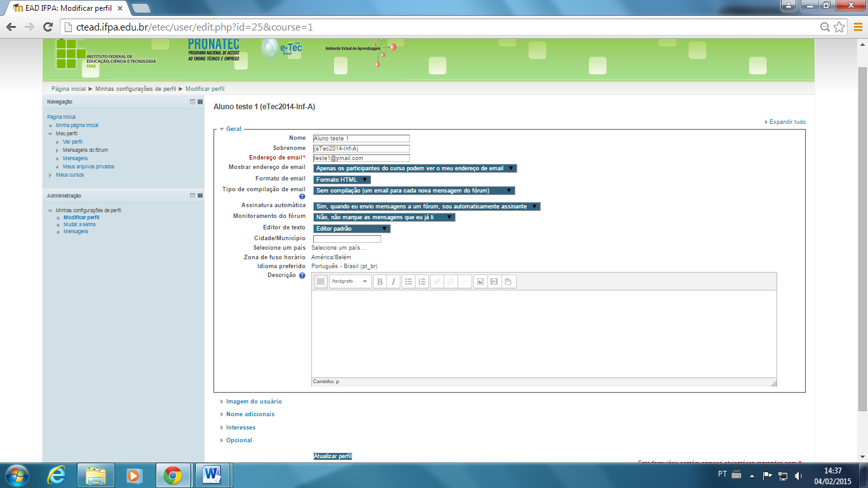Click the insert link icon in the editor
Viewport: 868px width, 488px height.
437,281
